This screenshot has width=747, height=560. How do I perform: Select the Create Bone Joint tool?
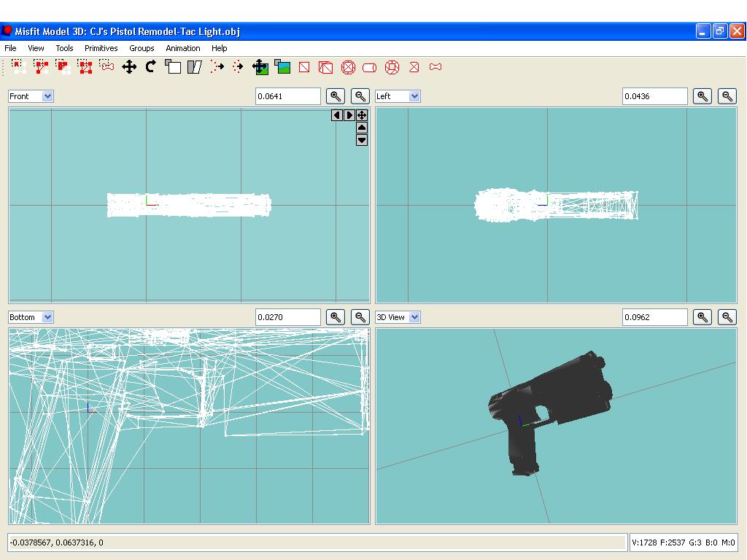pos(436,67)
